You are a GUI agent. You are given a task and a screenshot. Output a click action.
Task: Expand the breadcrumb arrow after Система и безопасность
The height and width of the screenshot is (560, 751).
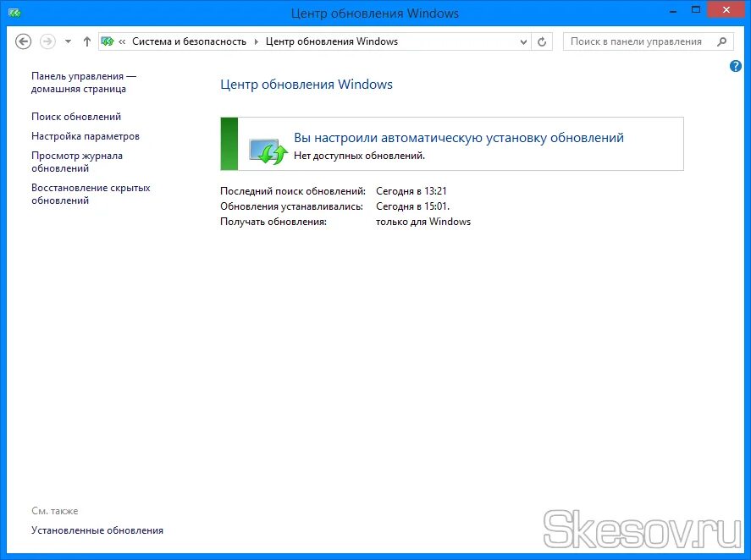256,41
